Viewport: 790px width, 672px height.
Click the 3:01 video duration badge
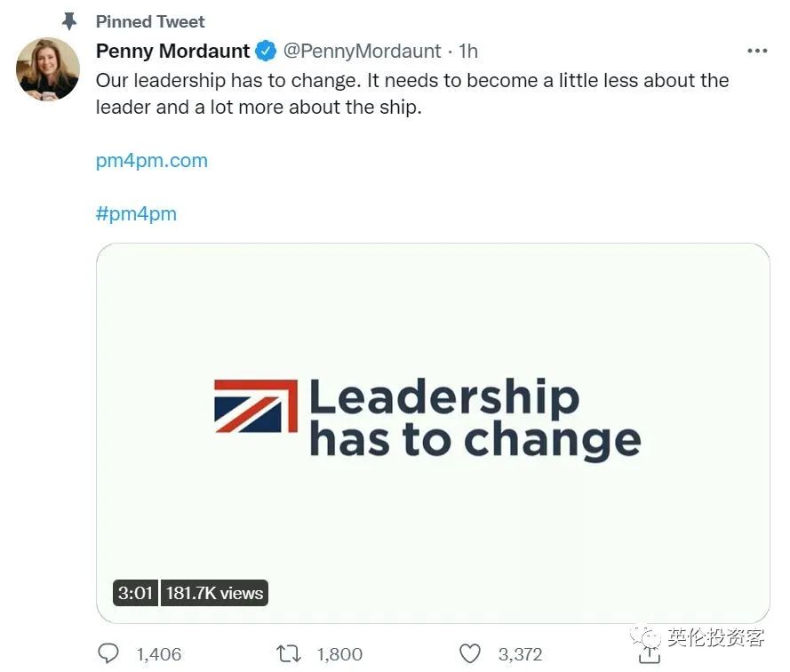click(x=135, y=593)
